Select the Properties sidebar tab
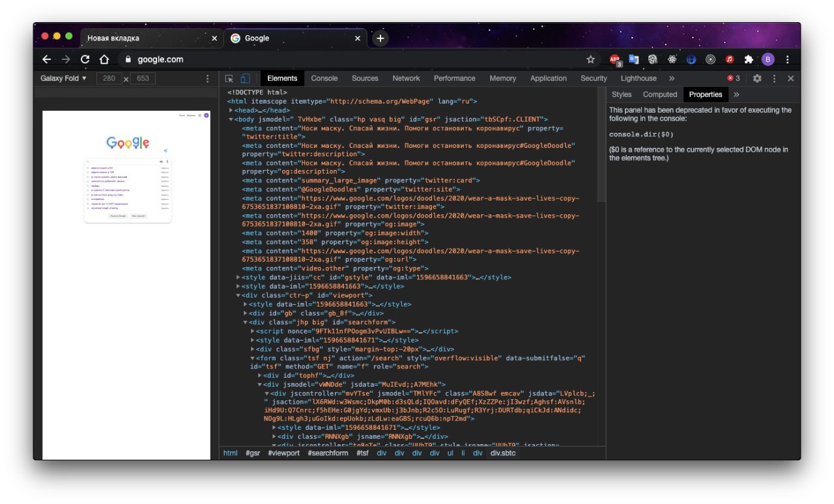Screen dimensions: 834x504 [x=706, y=94]
